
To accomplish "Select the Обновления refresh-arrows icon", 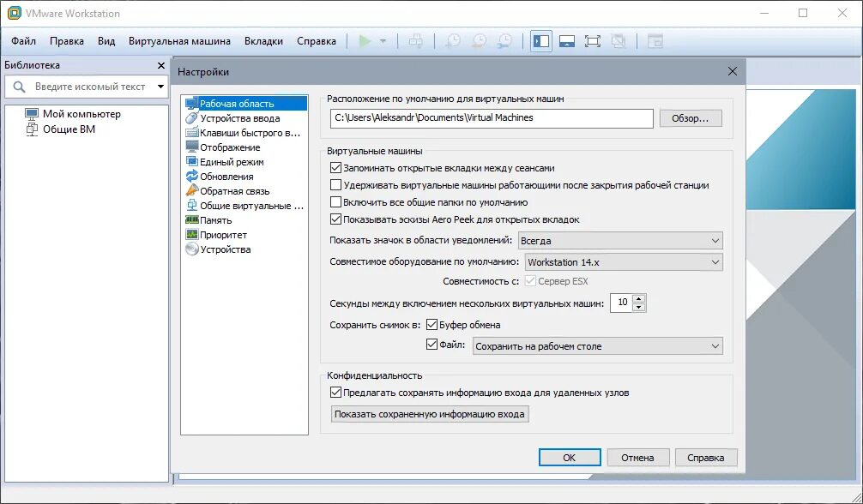I will click(x=191, y=176).
